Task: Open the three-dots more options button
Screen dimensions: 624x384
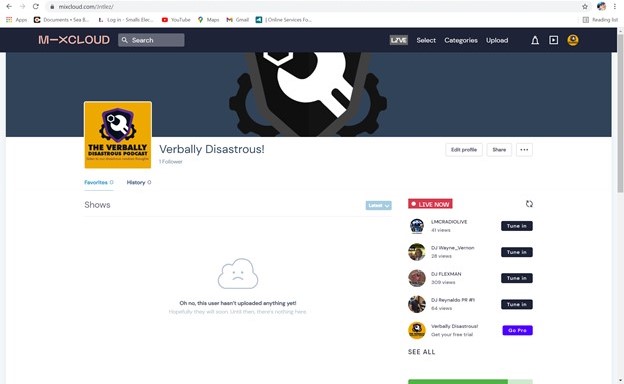Action: pyautogui.click(x=524, y=150)
